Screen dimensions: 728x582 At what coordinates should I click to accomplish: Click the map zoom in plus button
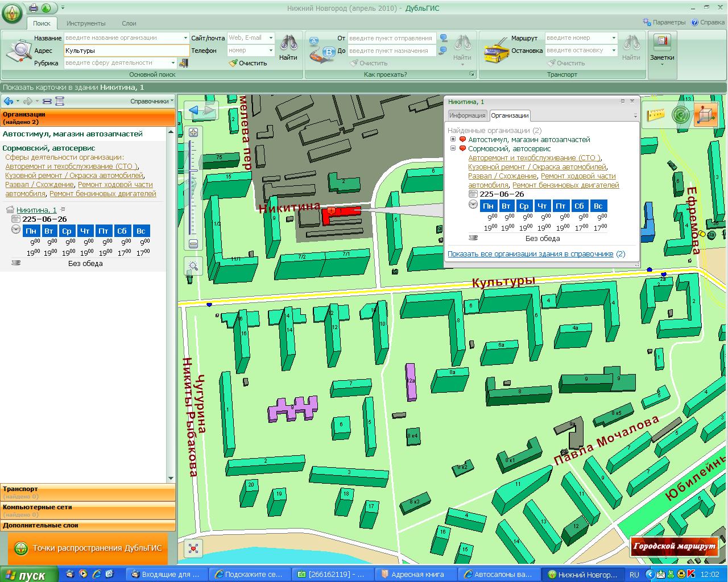(x=193, y=132)
